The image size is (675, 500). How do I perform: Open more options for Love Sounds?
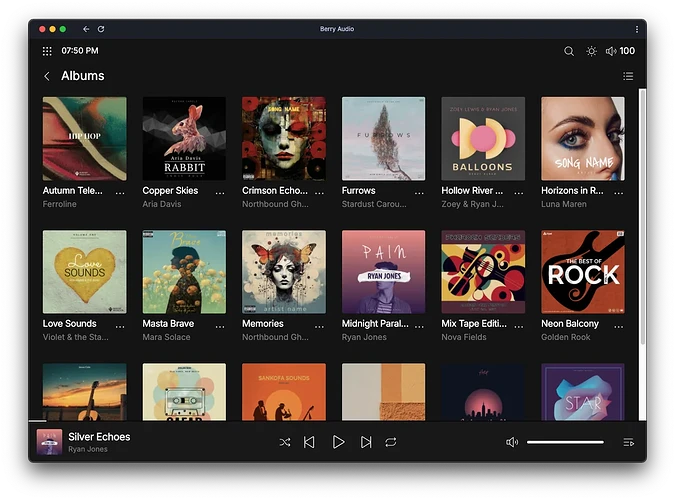click(x=120, y=326)
